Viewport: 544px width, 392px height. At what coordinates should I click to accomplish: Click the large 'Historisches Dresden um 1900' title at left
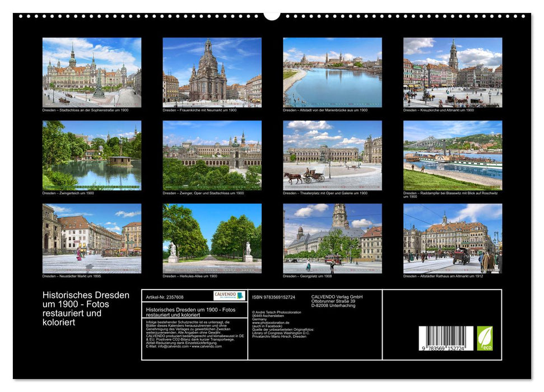(86, 309)
